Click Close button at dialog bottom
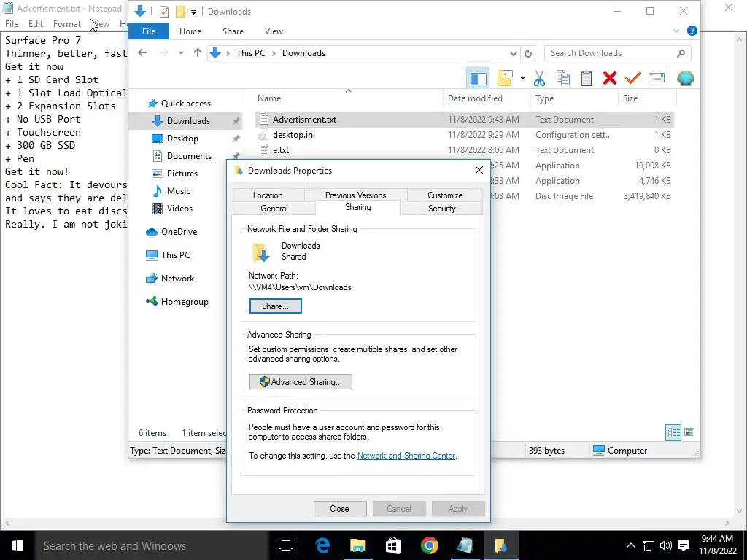This screenshot has height=560, width=747. pyautogui.click(x=340, y=508)
